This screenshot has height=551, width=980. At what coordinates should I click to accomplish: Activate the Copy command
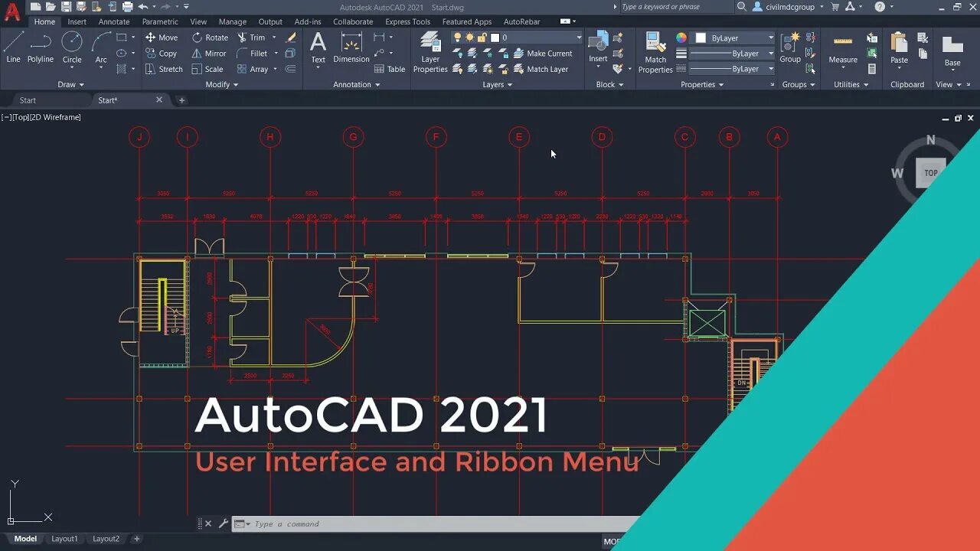pos(162,54)
